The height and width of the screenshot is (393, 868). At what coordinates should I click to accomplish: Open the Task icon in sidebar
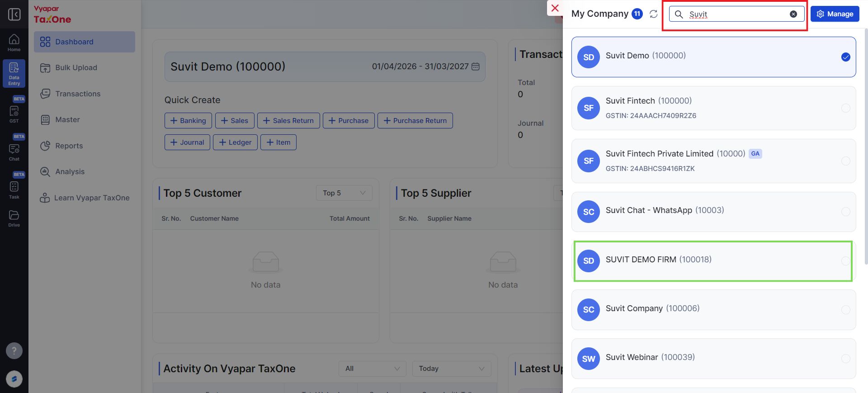(x=14, y=190)
